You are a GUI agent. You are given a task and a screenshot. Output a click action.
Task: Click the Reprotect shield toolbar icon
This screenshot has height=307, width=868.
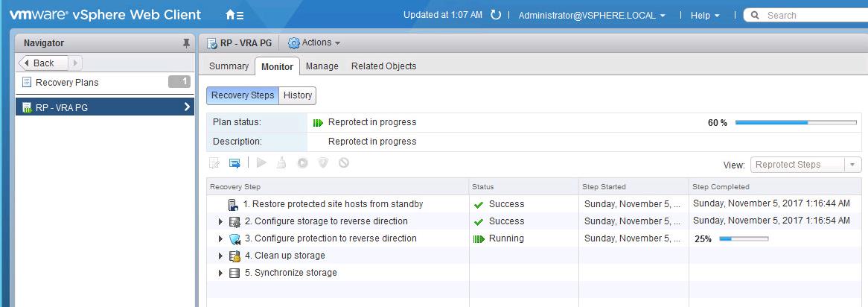click(x=323, y=163)
